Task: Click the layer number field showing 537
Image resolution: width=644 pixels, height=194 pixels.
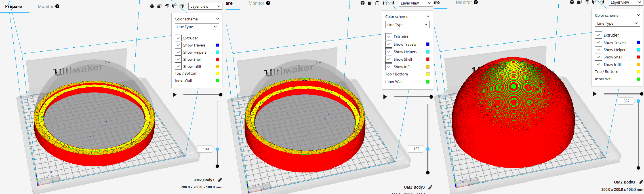Action: click(x=626, y=101)
